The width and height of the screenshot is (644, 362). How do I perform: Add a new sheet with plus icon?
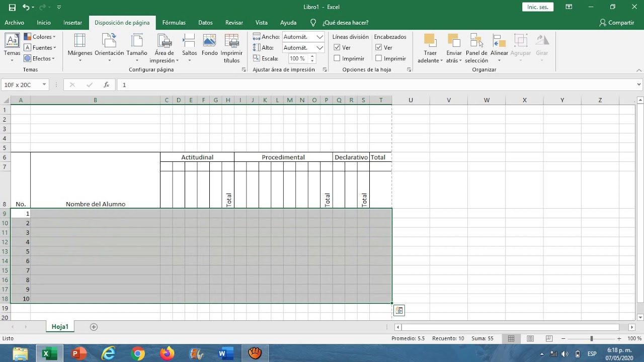click(x=94, y=327)
